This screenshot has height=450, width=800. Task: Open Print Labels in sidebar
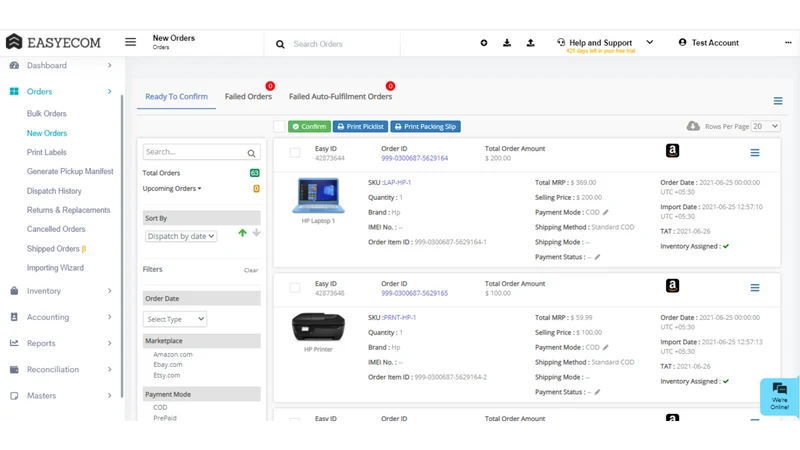click(46, 152)
